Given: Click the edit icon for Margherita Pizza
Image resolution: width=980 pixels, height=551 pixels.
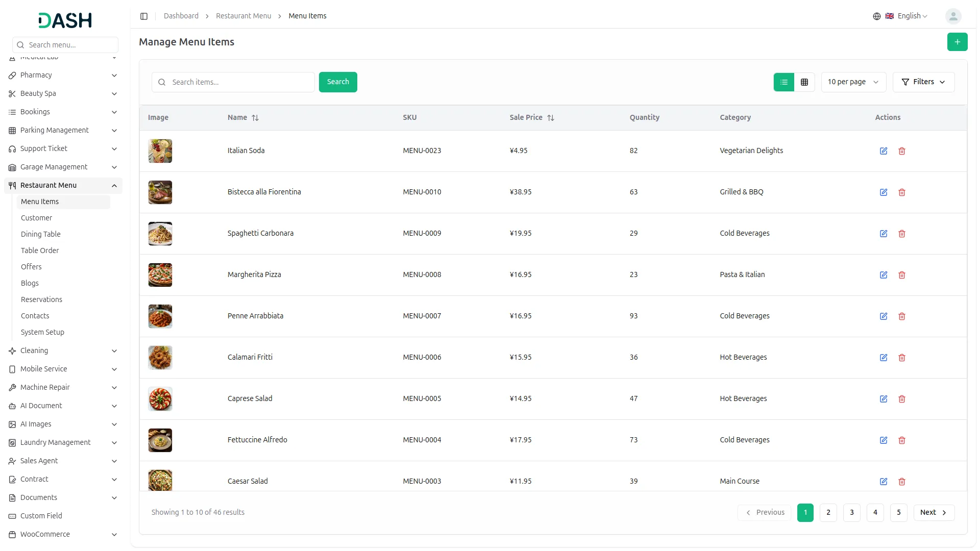Looking at the screenshot, I should [884, 275].
